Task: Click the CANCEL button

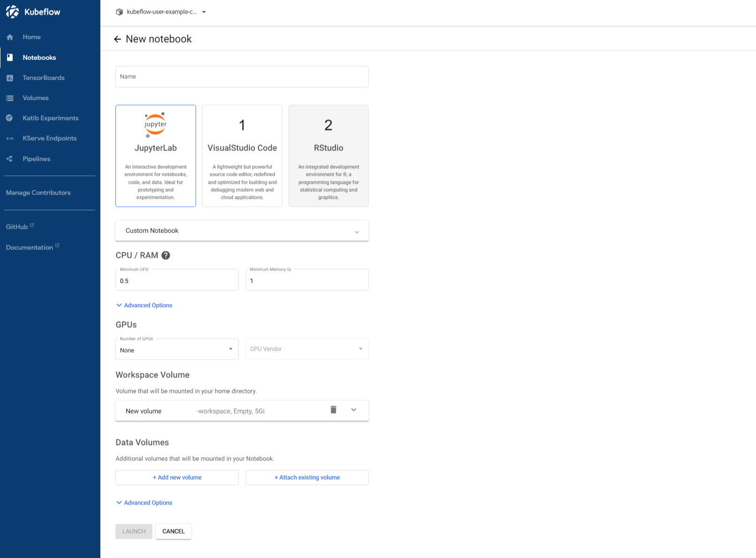Action: point(174,531)
